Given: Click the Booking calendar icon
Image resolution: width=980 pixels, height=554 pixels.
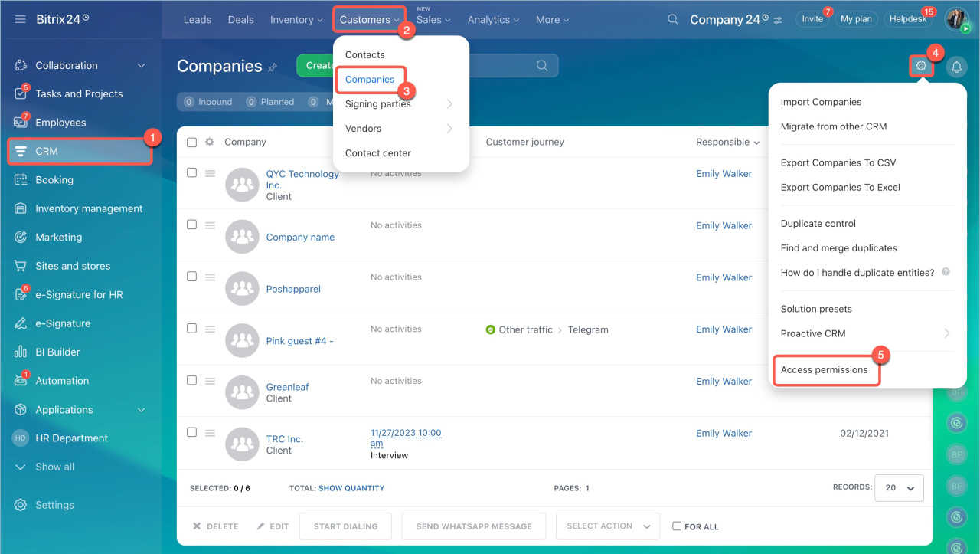Looking at the screenshot, I should click(x=21, y=180).
